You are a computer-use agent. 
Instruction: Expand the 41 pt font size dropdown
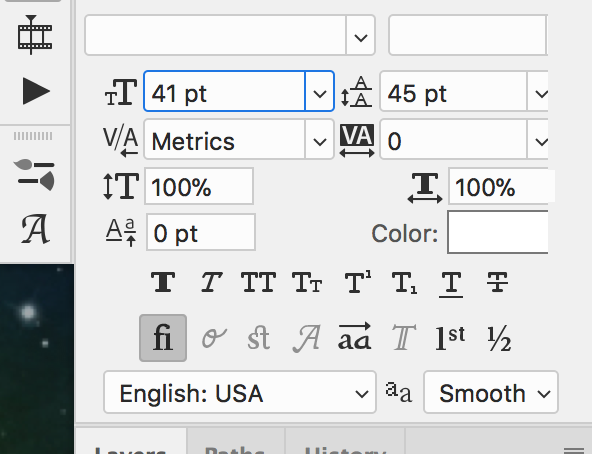coord(319,91)
